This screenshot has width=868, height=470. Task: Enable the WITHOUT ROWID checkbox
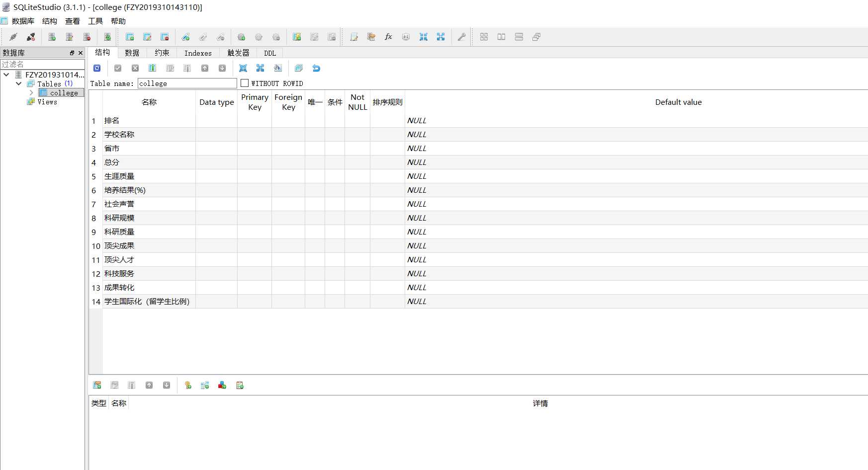[x=245, y=83]
